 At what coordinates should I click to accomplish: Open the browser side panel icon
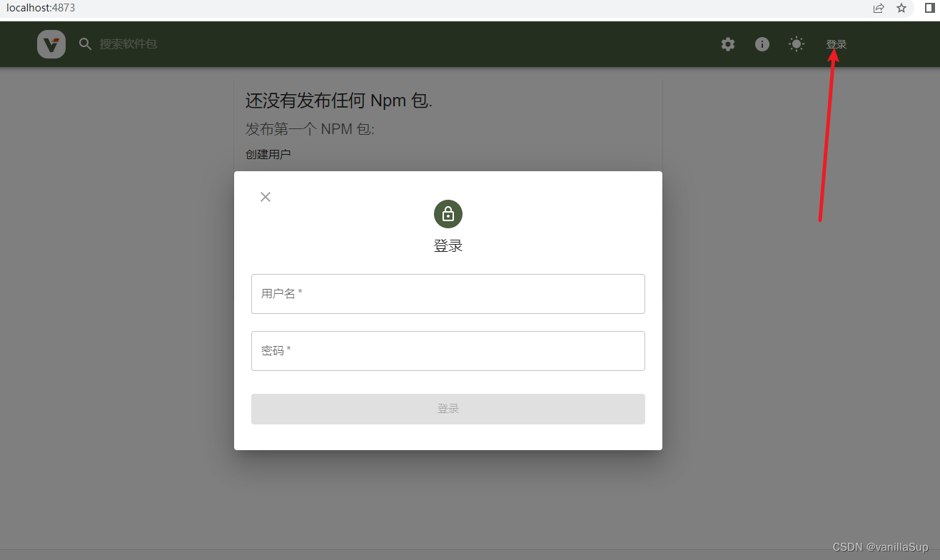coord(930,8)
